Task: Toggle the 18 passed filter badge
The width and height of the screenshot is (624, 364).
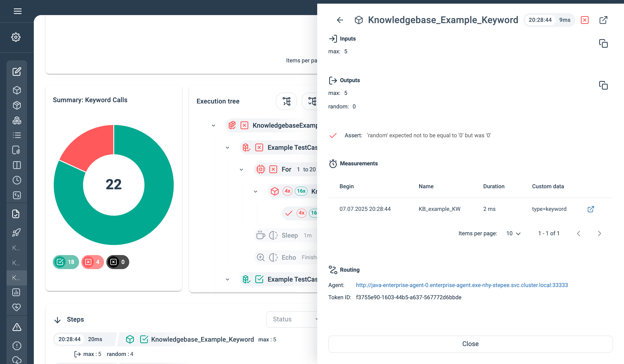Action: click(x=66, y=262)
